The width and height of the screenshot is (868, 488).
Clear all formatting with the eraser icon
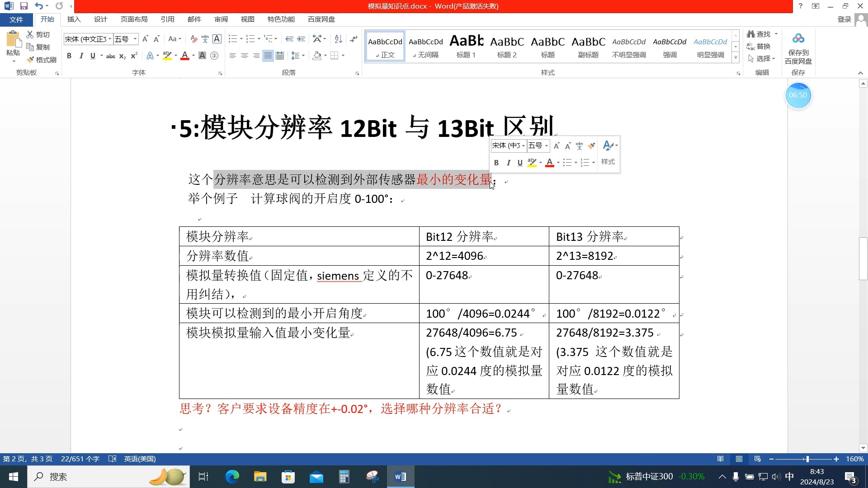pyautogui.click(x=193, y=39)
